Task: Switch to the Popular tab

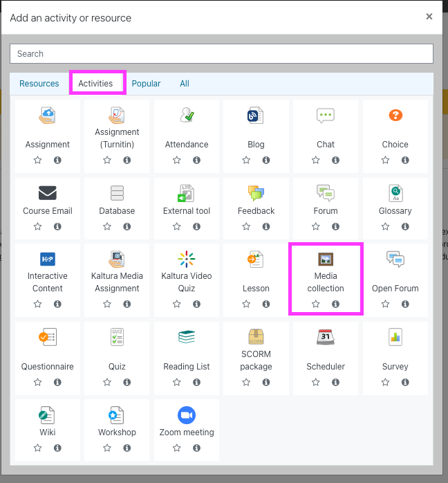Action: coord(146,84)
